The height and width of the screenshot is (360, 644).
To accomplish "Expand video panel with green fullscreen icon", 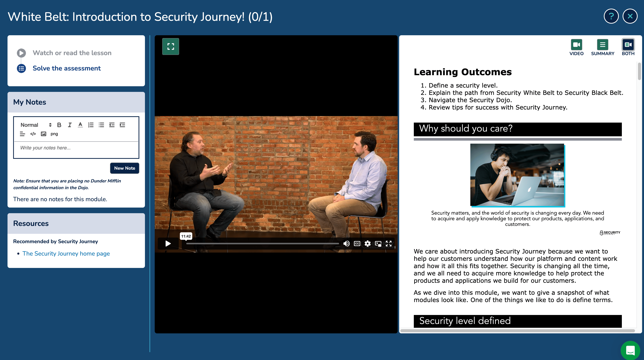I will 170,46.
